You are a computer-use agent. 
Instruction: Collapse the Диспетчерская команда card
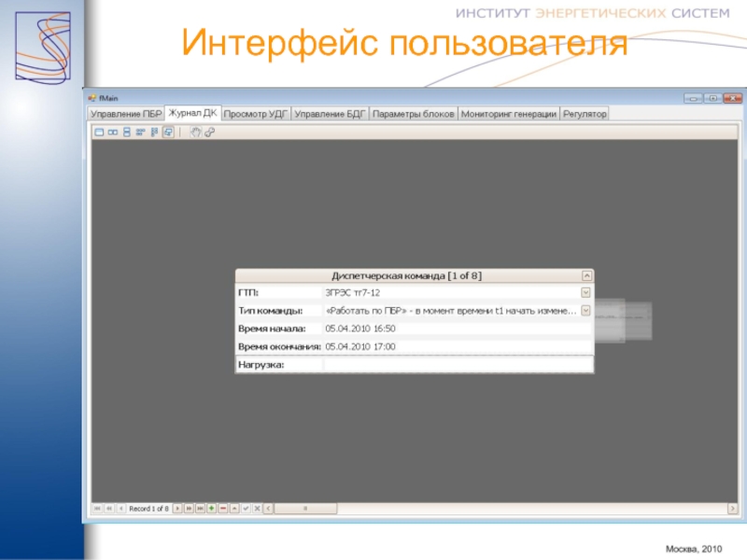click(587, 275)
